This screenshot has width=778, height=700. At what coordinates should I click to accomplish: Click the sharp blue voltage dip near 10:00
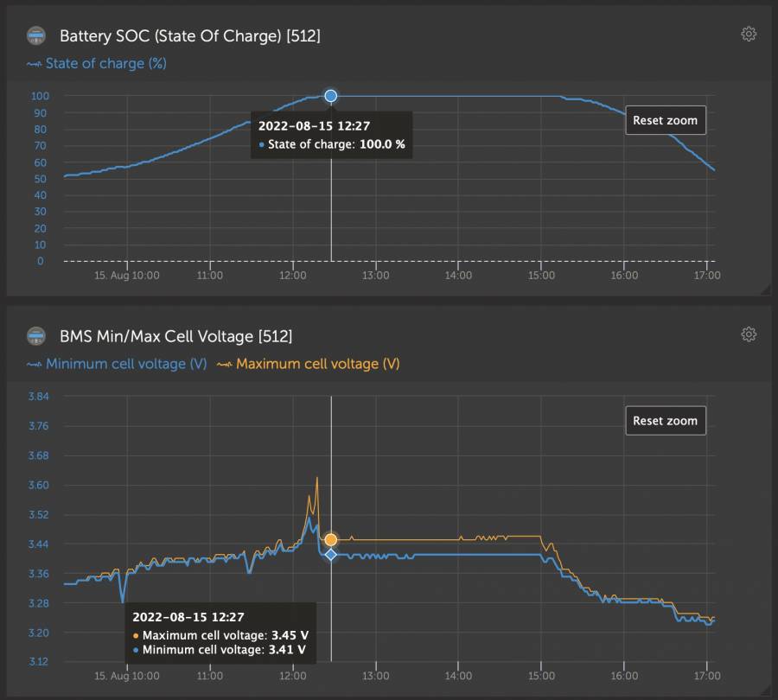pos(123,600)
